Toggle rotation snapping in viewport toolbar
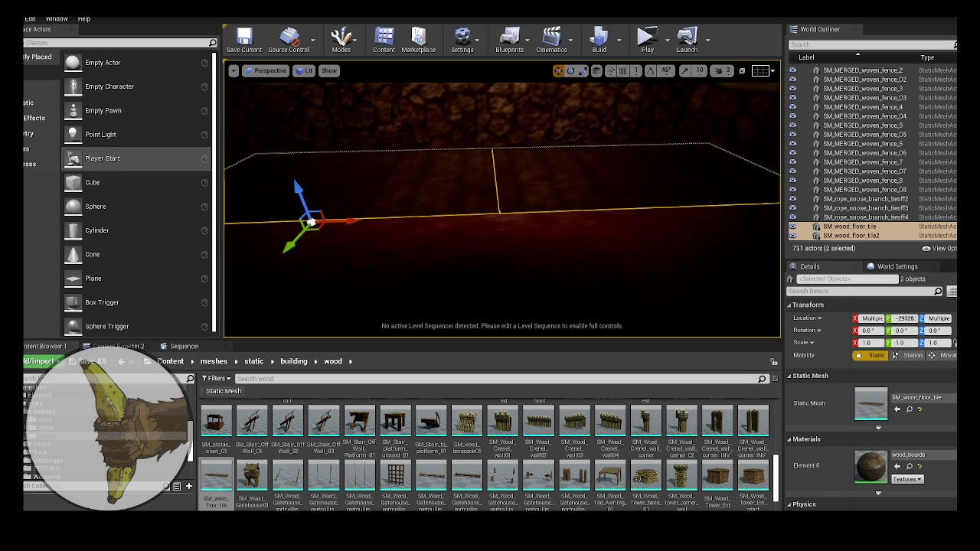This screenshot has width=980, height=551. click(650, 70)
